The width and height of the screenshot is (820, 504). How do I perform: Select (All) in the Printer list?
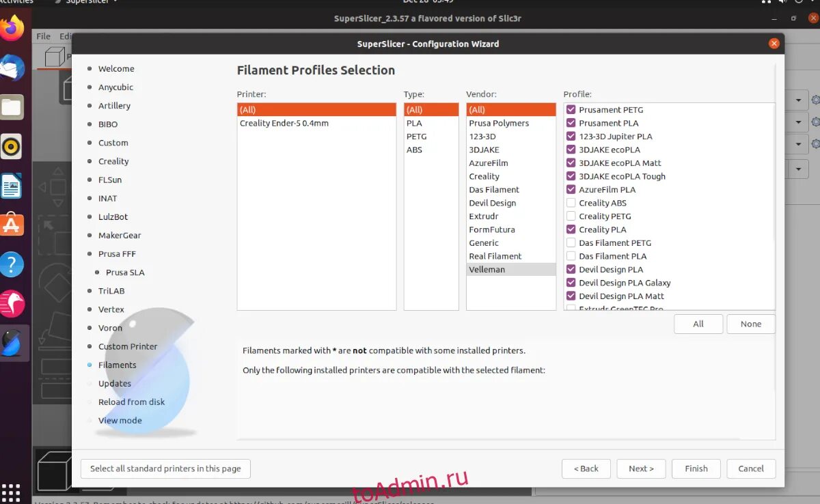pos(316,109)
